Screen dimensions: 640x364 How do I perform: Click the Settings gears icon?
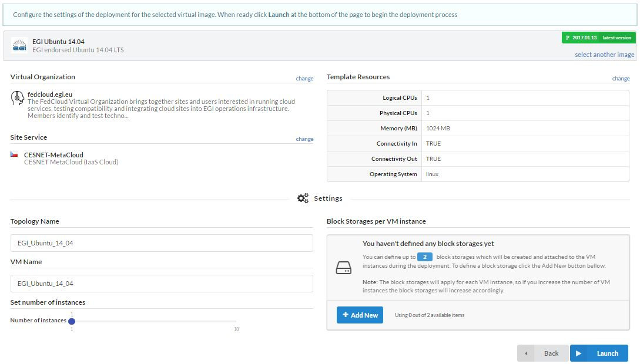[x=303, y=198]
